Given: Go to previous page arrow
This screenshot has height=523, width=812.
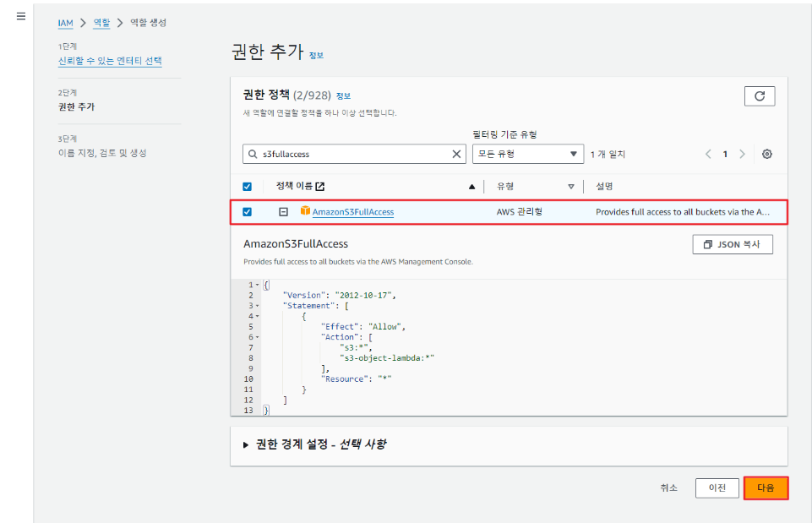Looking at the screenshot, I should (708, 154).
